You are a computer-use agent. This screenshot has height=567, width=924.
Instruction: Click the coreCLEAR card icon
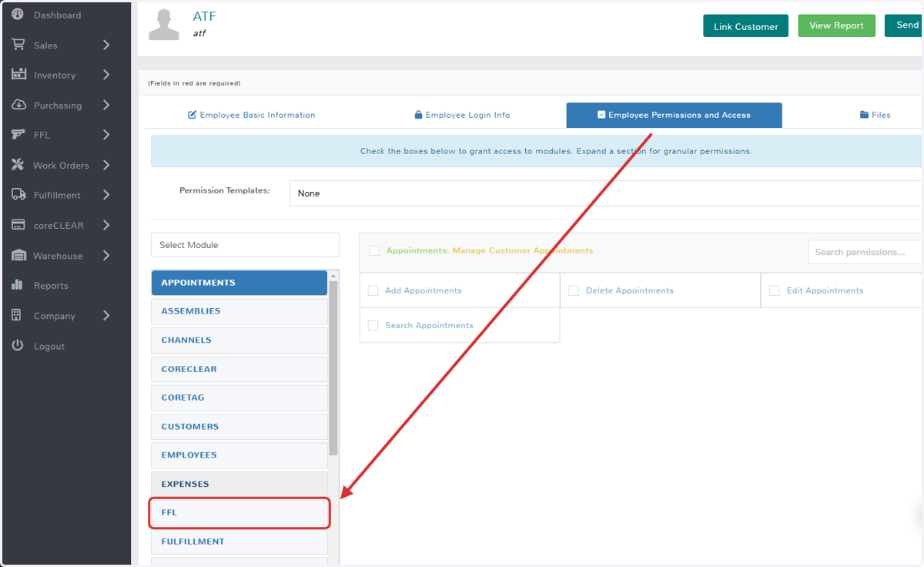pyautogui.click(x=18, y=225)
